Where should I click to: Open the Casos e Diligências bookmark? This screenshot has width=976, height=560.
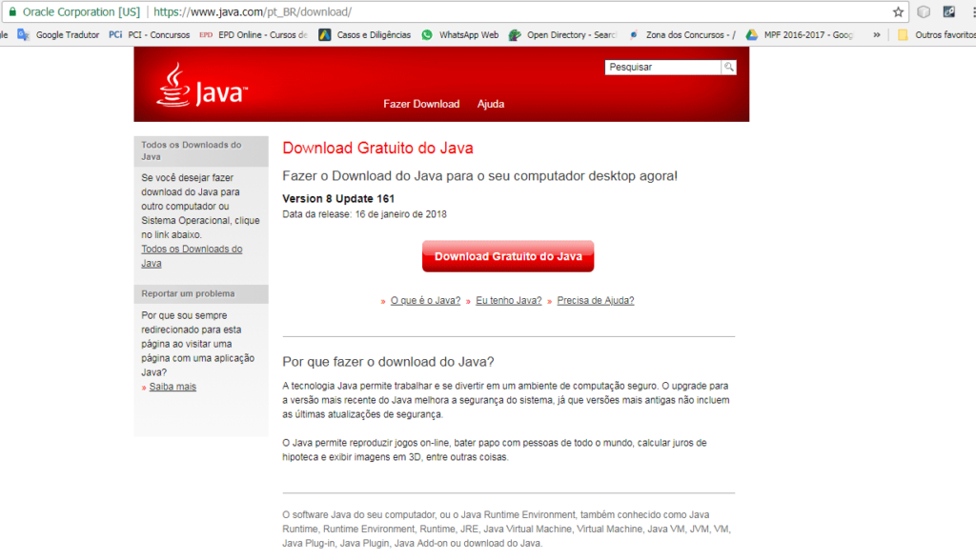coord(365,35)
